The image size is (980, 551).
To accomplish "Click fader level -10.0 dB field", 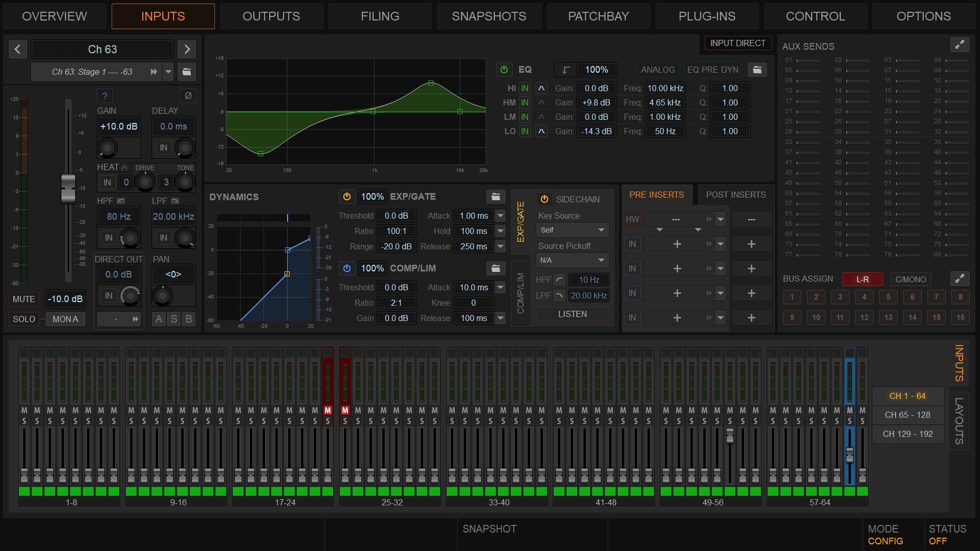I will click(x=66, y=299).
